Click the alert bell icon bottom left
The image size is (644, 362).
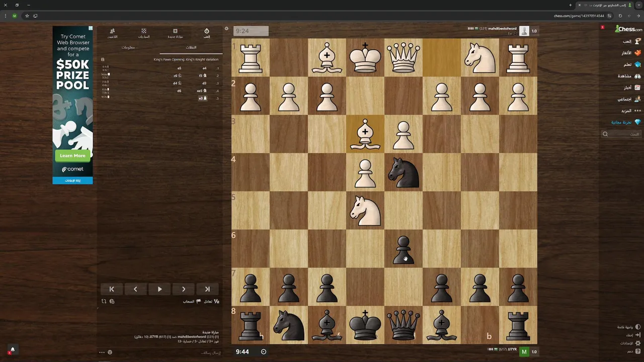point(13,349)
